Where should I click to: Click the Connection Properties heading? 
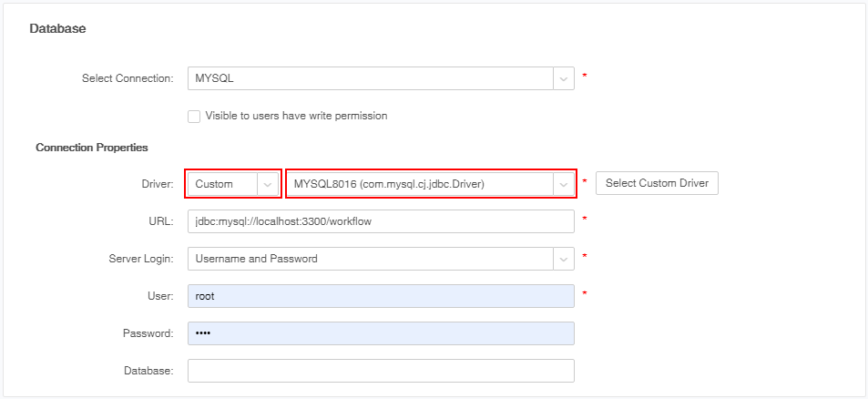(x=92, y=147)
